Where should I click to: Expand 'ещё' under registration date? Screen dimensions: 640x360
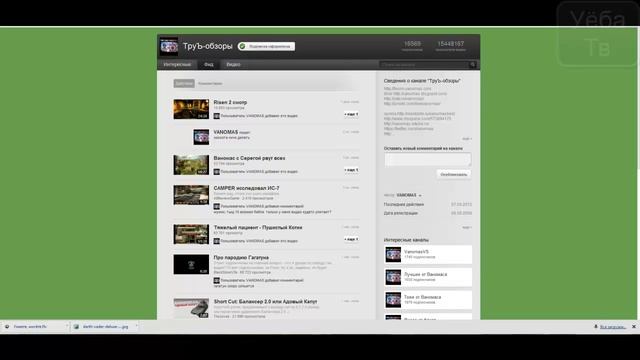(467, 227)
